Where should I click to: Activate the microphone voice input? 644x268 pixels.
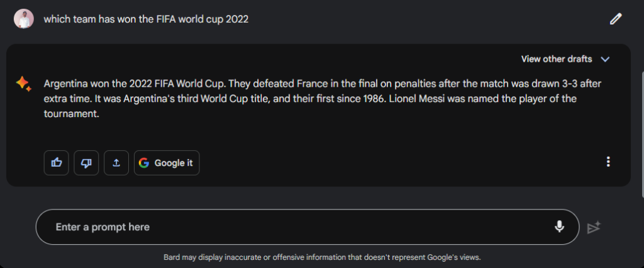(x=559, y=226)
